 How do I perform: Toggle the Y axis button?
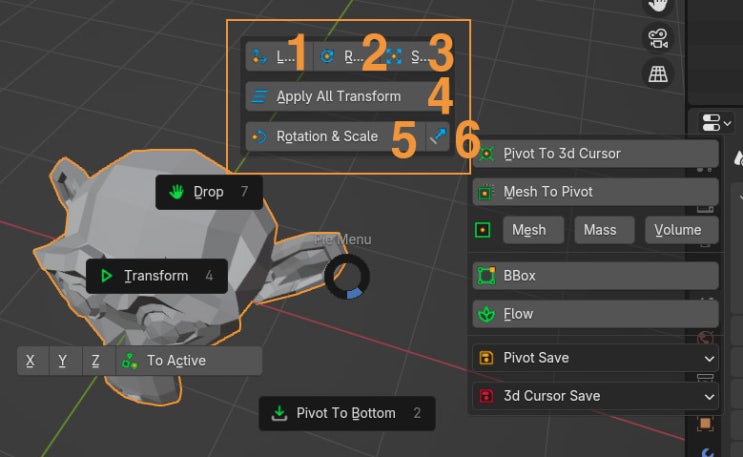coord(63,361)
